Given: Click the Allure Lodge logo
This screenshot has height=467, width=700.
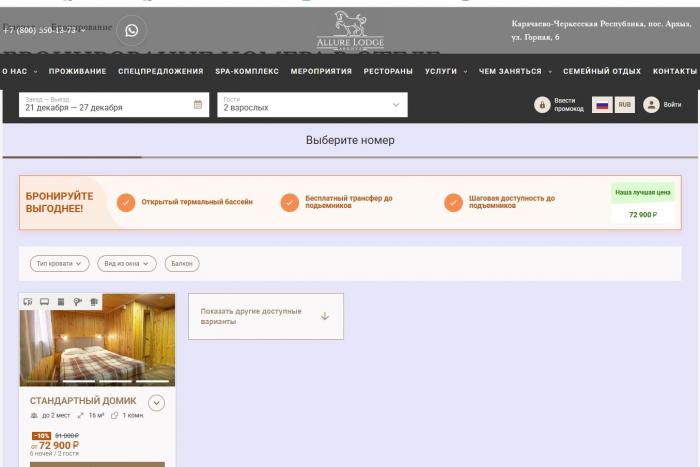Looking at the screenshot, I should pyautogui.click(x=349, y=30).
